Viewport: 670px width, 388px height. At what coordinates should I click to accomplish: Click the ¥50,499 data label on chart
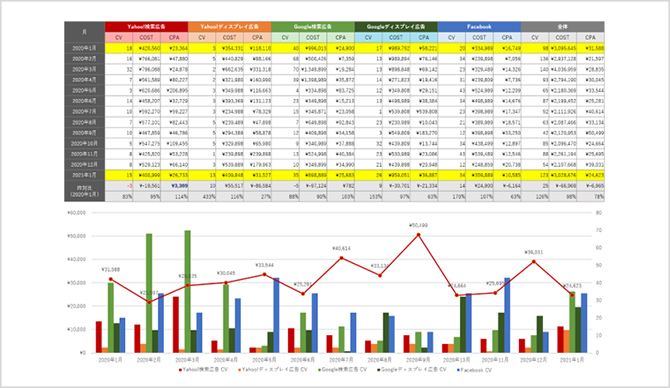[418, 225]
